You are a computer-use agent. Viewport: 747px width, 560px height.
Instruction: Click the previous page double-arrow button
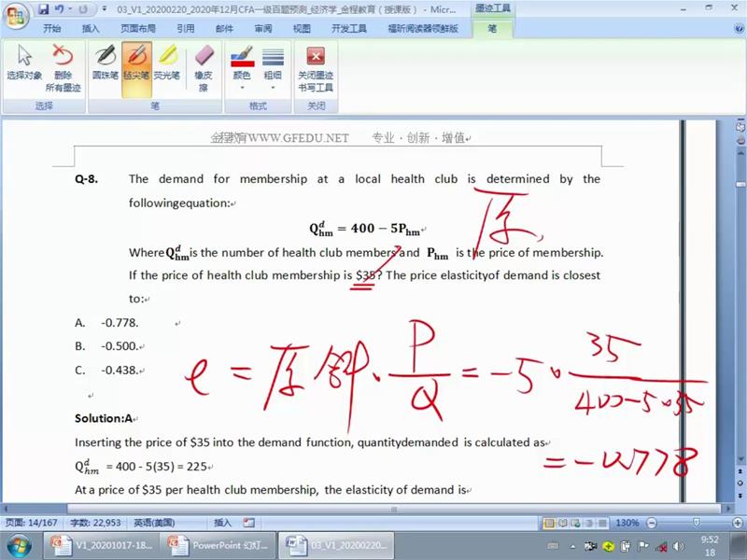(x=740, y=471)
